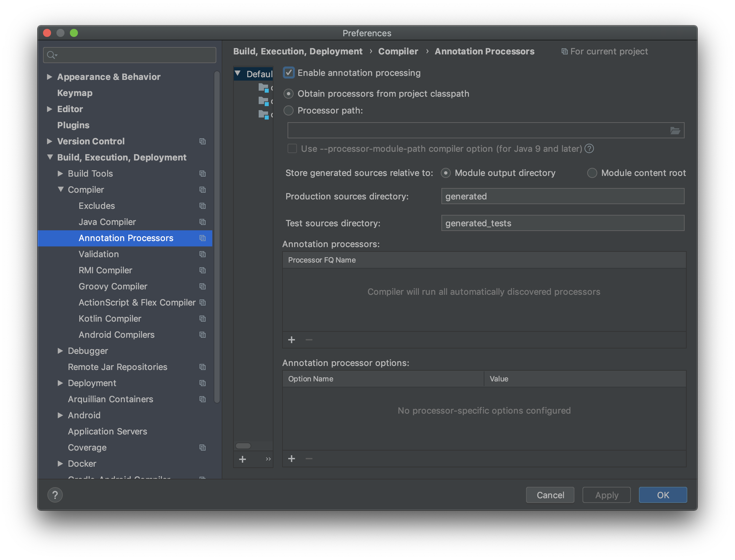The height and width of the screenshot is (560, 735).
Task: Click the browse folder icon in Processor path field
Action: click(675, 130)
